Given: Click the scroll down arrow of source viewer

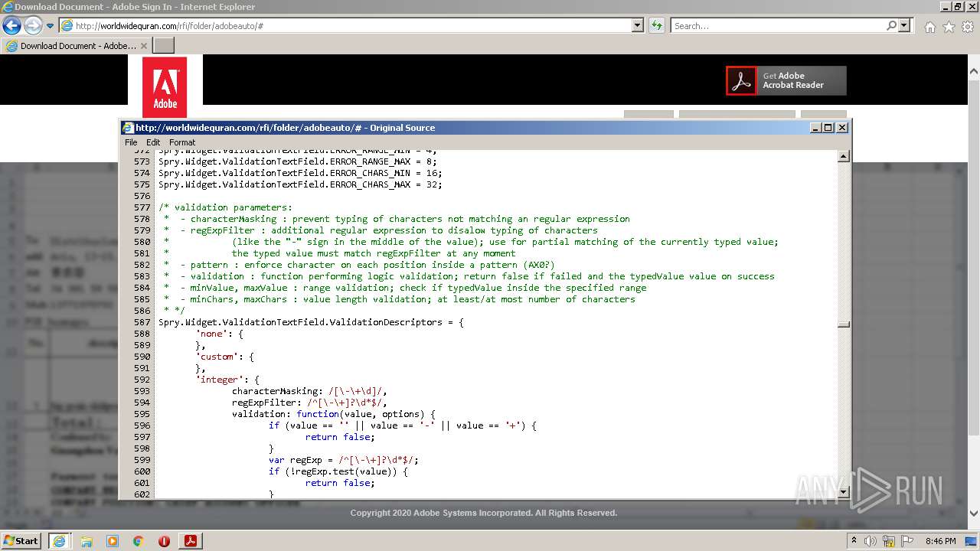Looking at the screenshot, I should pos(844,491).
